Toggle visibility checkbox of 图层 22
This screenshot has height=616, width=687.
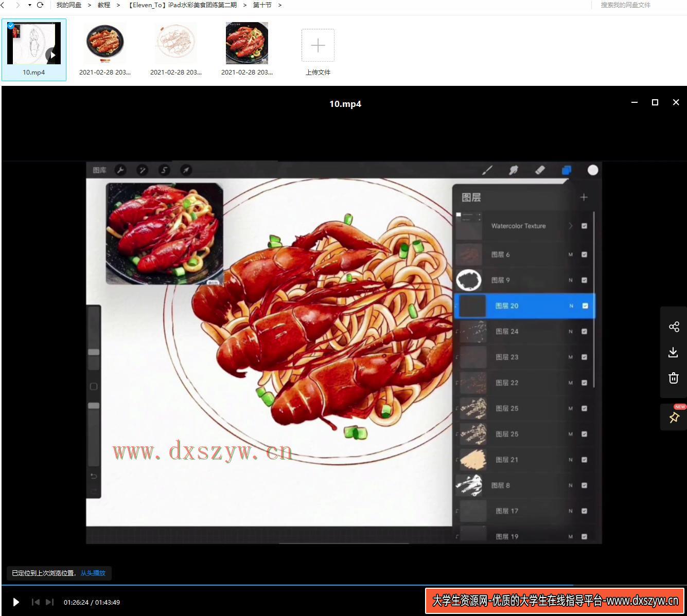pyautogui.click(x=584, y=383)
